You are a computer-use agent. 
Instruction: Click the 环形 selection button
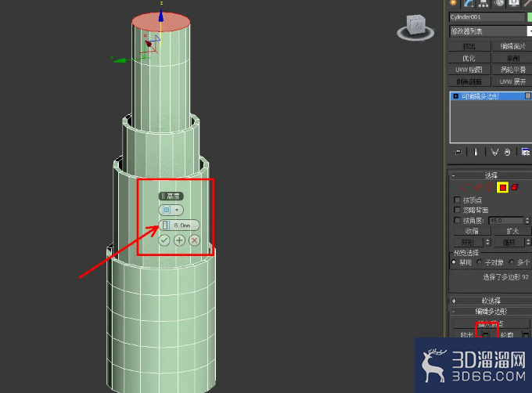468,243
